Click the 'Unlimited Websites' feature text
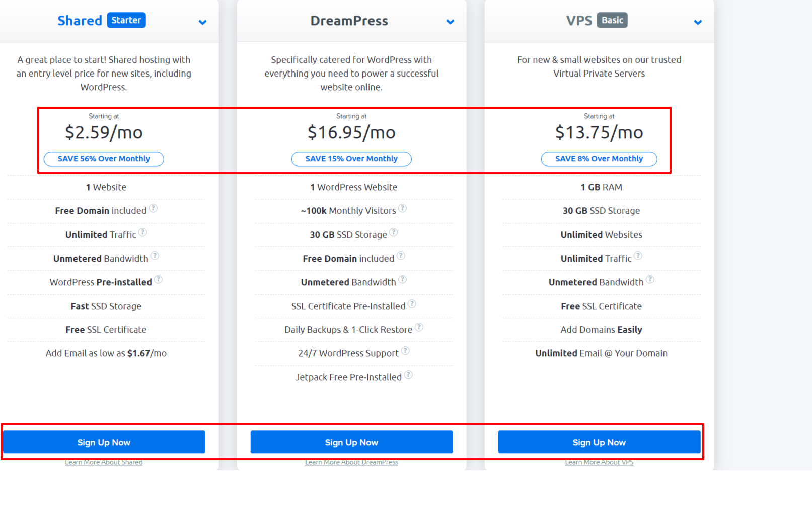This screenshot has height=507, width=812. click(602, 235)
